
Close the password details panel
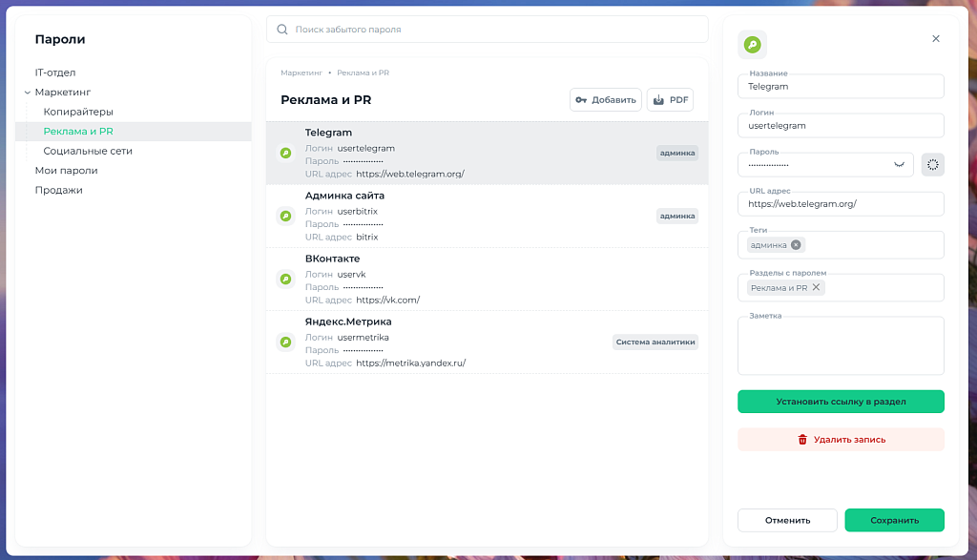935,39
